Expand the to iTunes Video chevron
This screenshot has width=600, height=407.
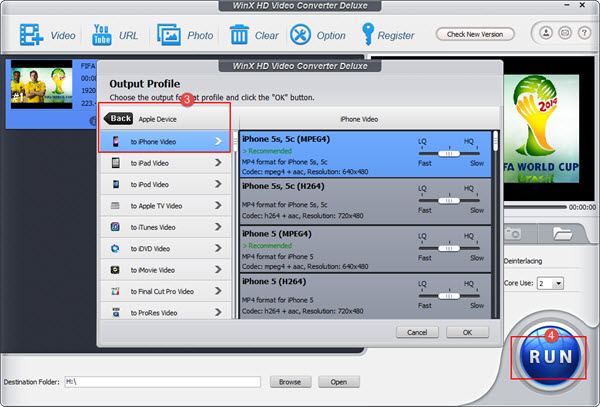point(218,227)
